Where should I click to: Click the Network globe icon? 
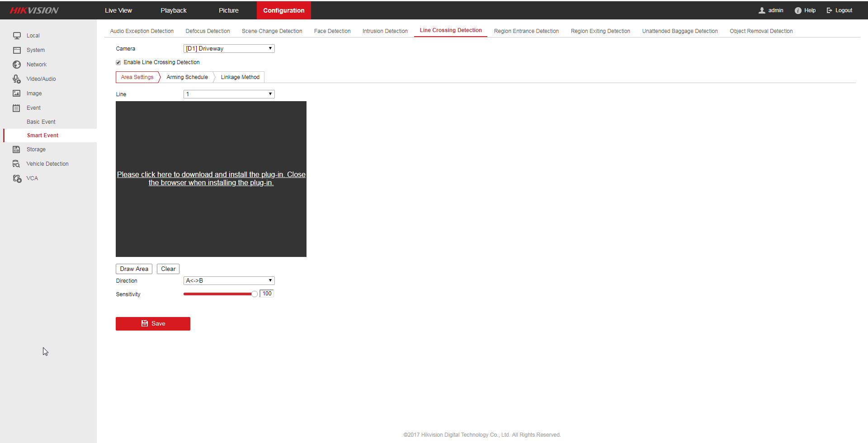(17, 65)
